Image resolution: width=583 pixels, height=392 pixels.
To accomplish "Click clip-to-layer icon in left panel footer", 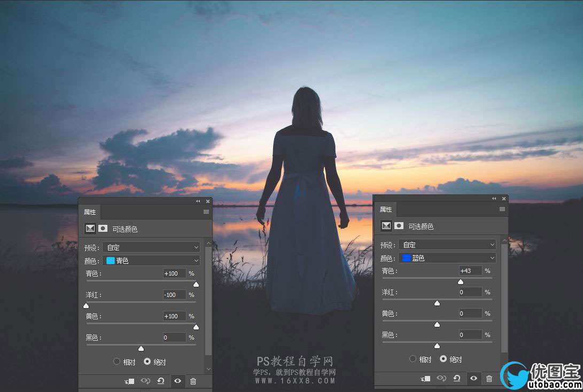I will click(129, 381).
